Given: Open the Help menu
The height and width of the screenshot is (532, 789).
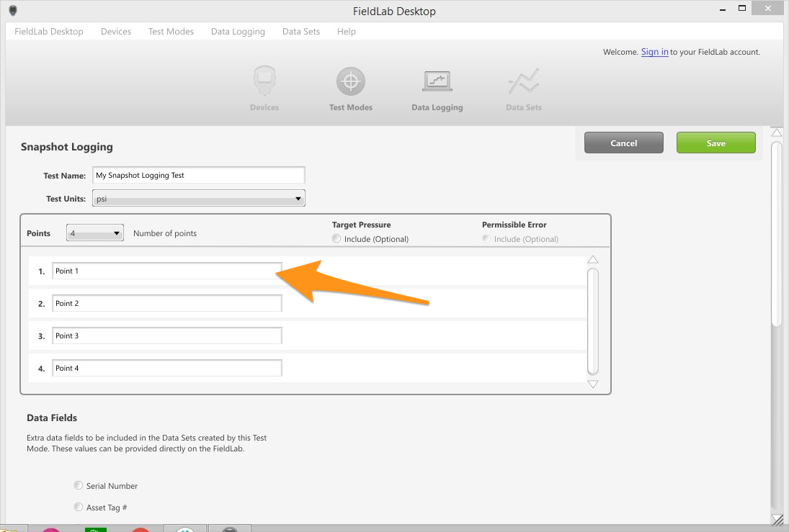Looking at the screenshot, I should click(346, 31).
